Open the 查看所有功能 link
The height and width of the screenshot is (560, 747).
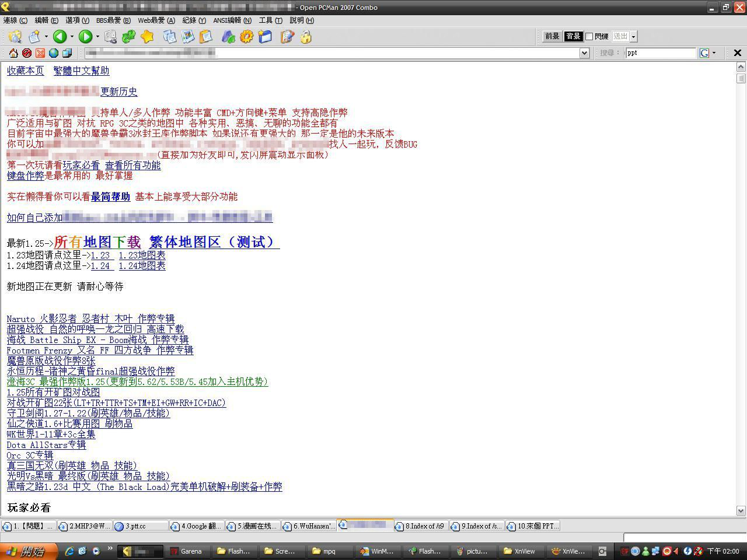pos(132,165)
